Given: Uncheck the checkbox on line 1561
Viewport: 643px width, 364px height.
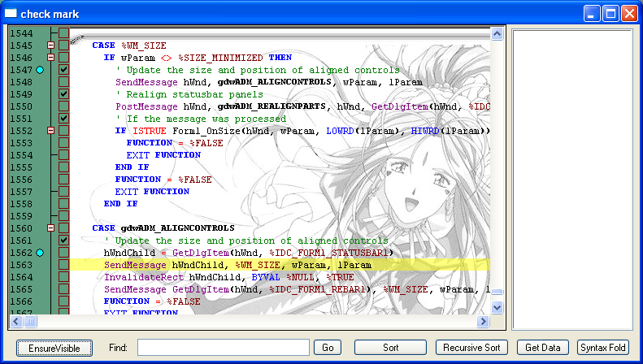Looking at the screenshot, I should click(x=63, y=240).
